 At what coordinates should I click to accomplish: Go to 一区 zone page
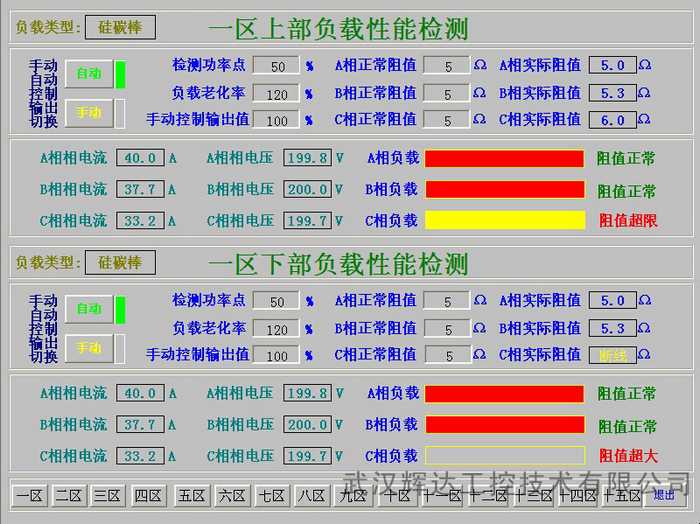(x=30, y=495)
